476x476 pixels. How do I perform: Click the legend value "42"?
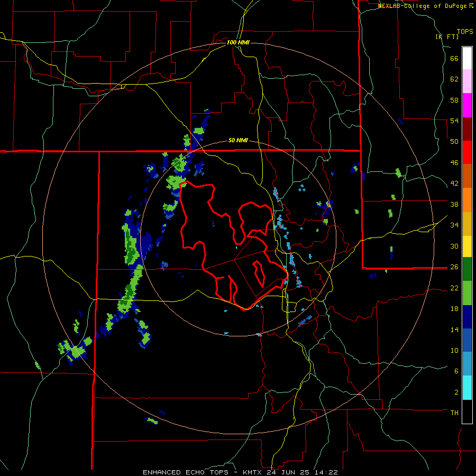tap(454, 184)
